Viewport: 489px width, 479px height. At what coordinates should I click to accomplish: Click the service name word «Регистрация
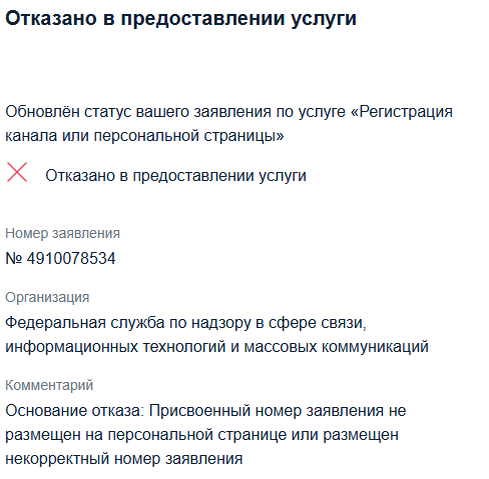coord(401,112)
